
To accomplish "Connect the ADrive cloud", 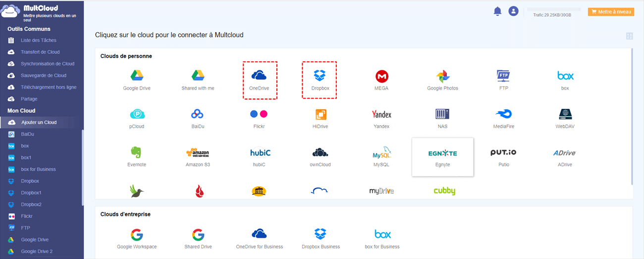I will (x=565, y=156).
